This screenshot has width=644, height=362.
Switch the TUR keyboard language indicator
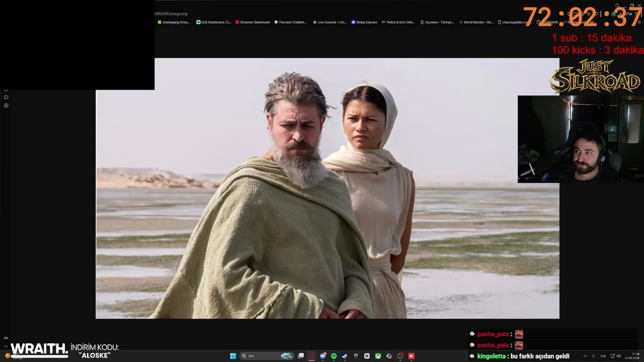(x=603, y=356)
